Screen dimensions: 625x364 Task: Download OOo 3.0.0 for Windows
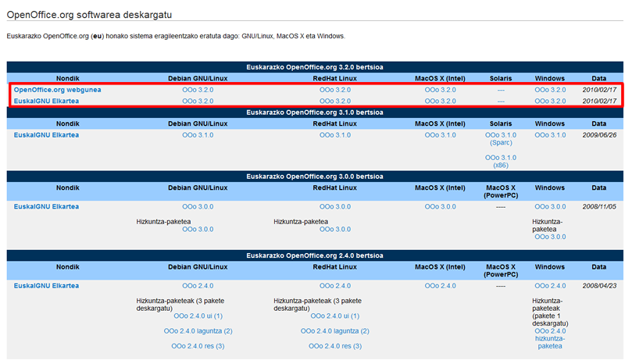pyautogui.click(x=550, y=206)
